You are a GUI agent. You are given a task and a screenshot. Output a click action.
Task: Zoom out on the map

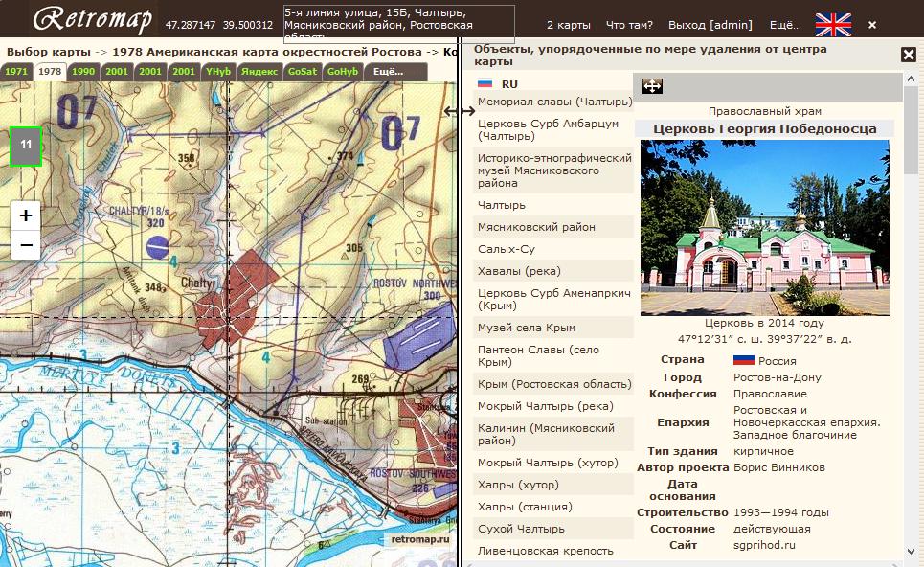(26, 244)
